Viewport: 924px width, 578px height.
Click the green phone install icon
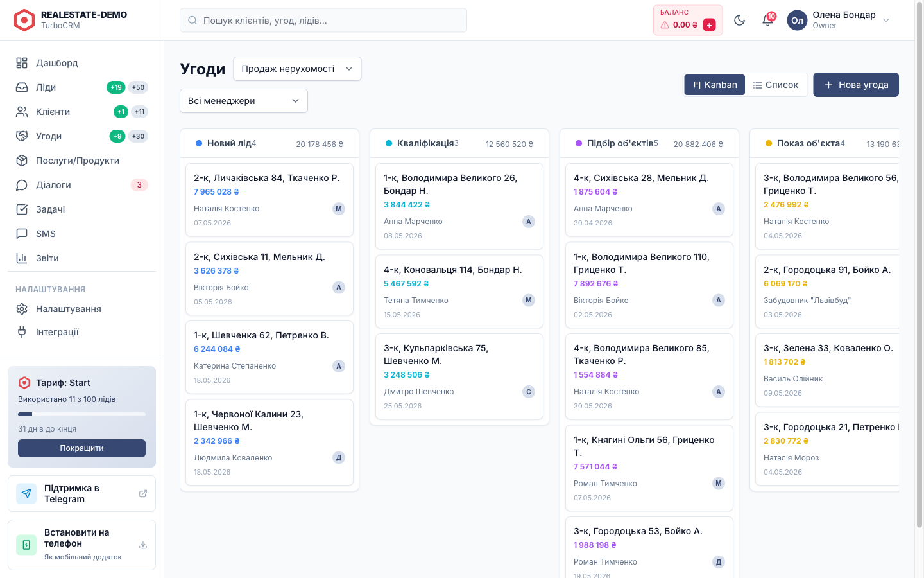coord(26,545)
